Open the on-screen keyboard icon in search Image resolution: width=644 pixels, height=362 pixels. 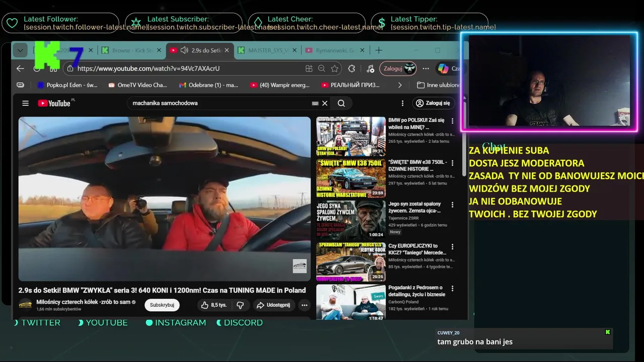pos(315,103)
